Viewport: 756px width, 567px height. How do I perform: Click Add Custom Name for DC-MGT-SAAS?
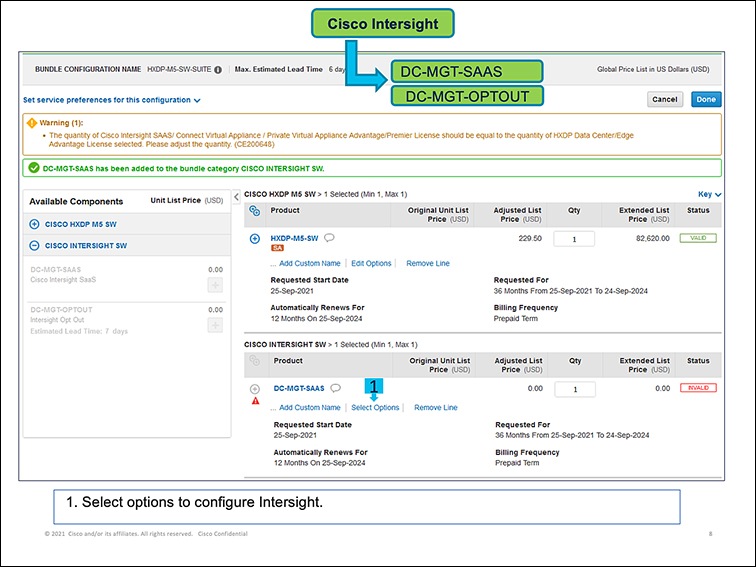tap(310, 407)
